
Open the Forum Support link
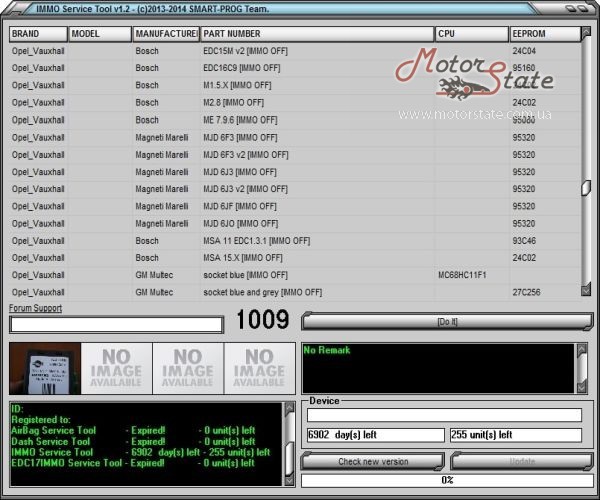35,308
